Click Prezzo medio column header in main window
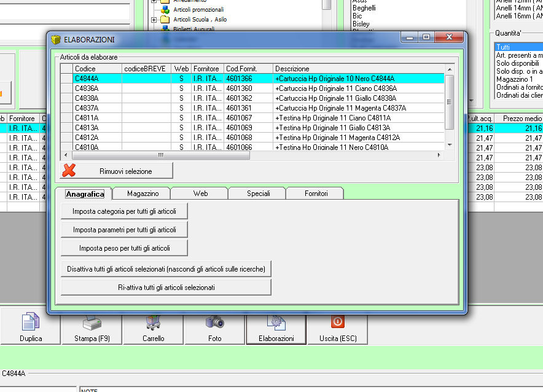The image size is (543, 392). pyautogui.click(x=519, y=119)
